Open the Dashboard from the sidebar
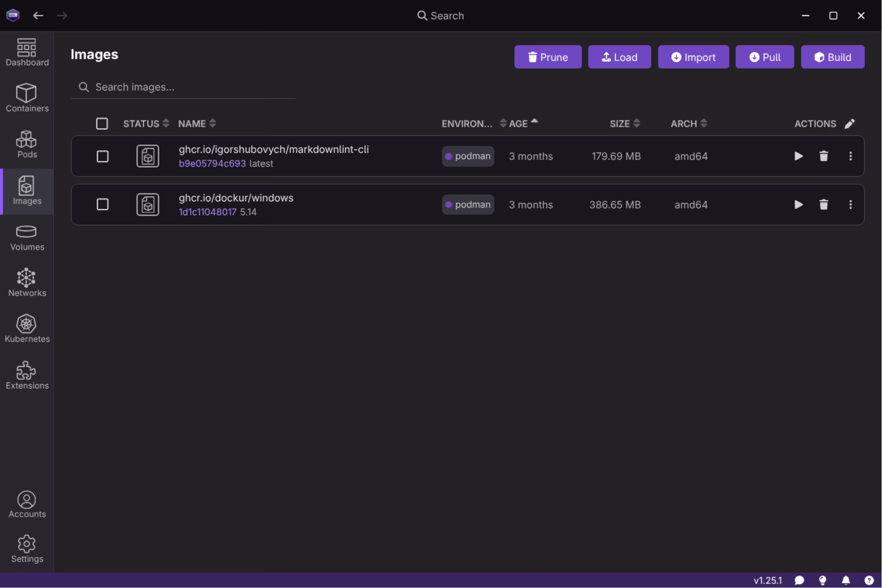Image resolution: width=882 pixels, height=588 pixels. point(26,52)
